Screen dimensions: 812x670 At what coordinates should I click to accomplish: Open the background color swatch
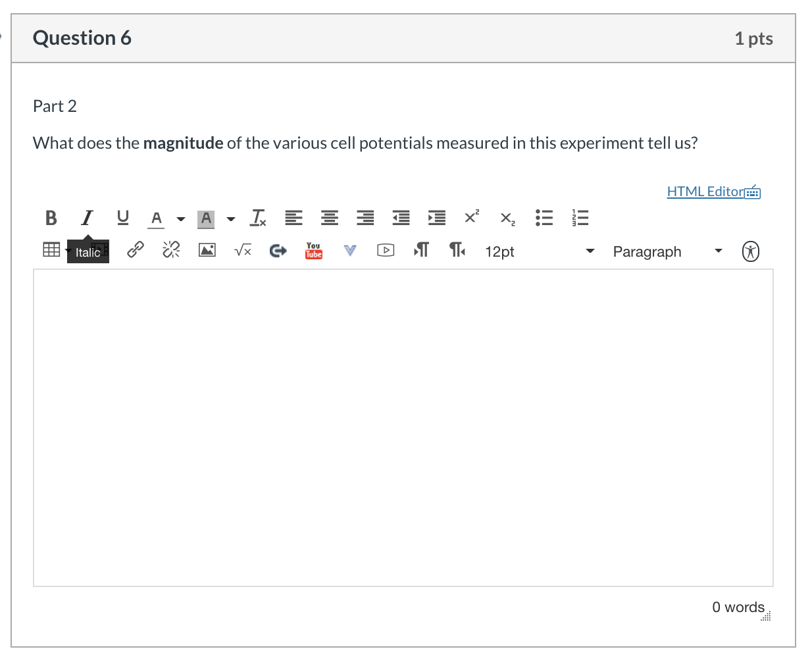pos(206,219)
